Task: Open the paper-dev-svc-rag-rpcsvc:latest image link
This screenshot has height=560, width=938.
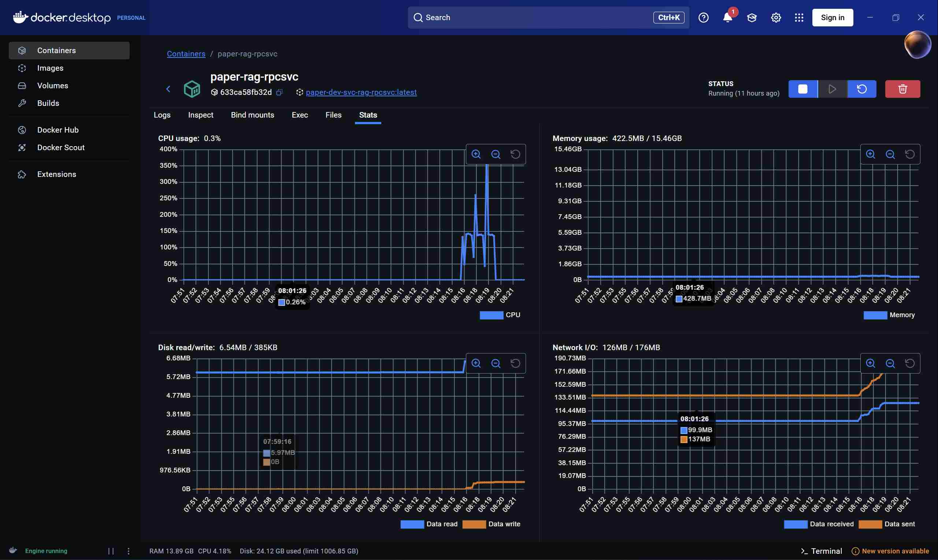Action: [361, 92]
